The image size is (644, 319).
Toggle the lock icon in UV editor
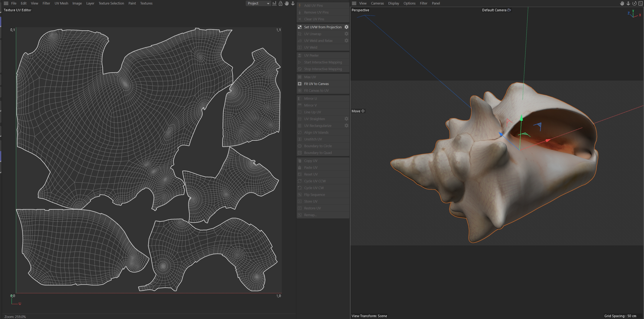point(280,3)
